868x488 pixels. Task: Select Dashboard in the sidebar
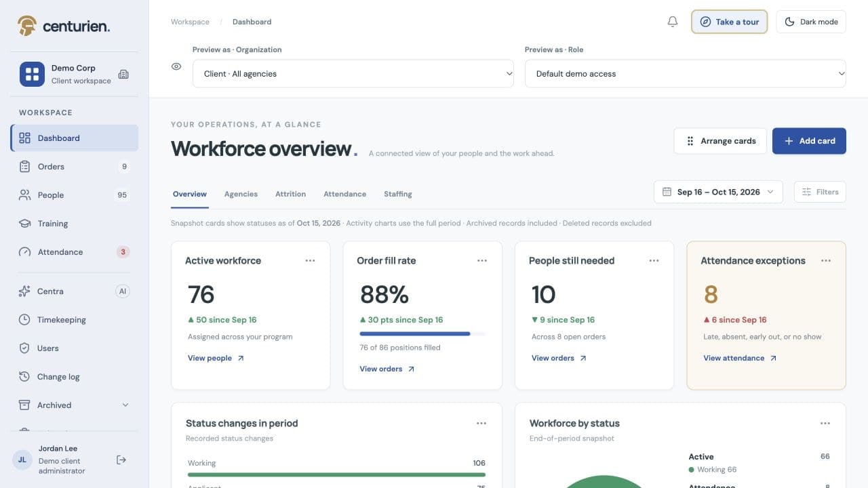[x=75, y=138]
